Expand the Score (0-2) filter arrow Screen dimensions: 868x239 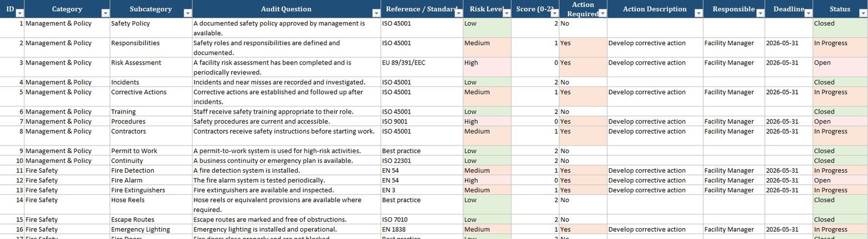[x=554, y=13]
